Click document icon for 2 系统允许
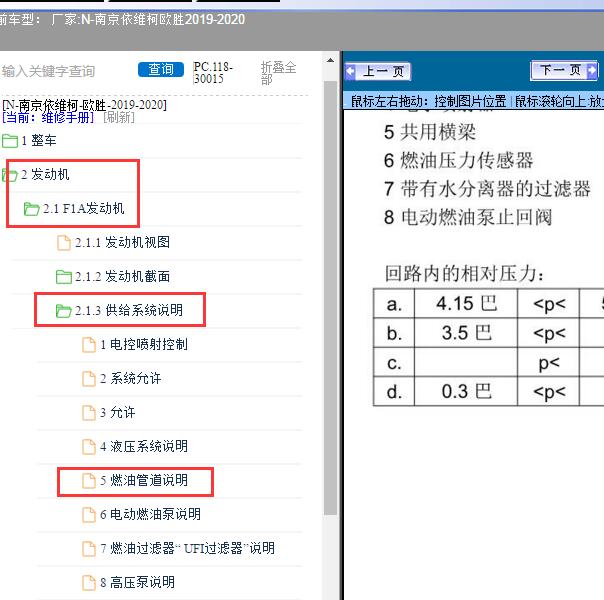The width and height of the screenshot is (604, 600). click(89, 379)
